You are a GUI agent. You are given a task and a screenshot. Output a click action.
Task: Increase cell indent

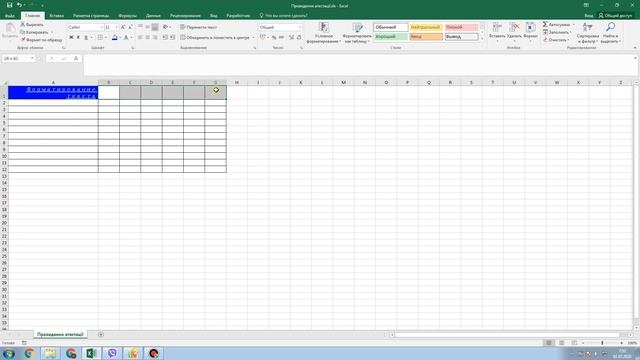(x=173, y=37)
